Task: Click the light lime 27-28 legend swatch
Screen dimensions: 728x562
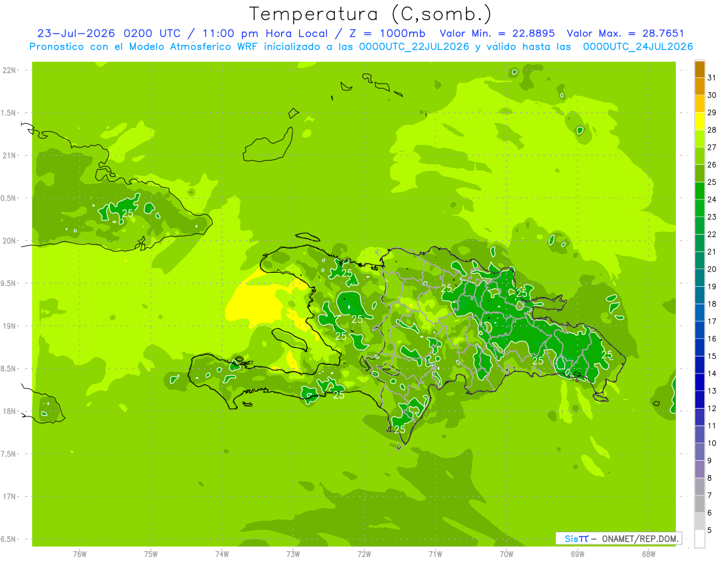Action: [x=699, y=139]
